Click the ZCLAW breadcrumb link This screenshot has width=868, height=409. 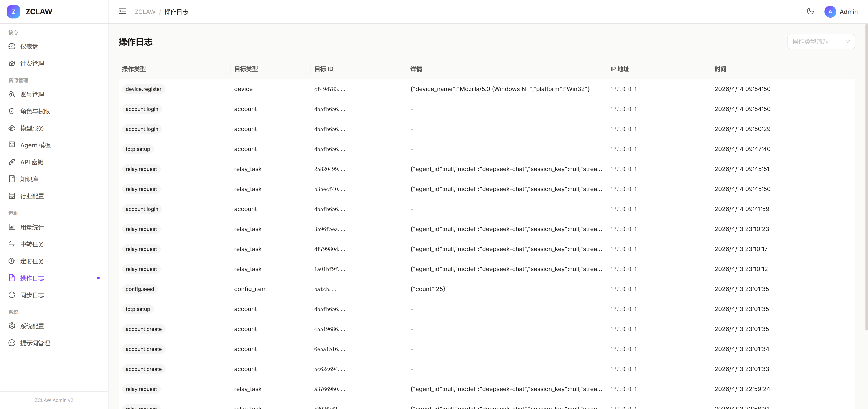click(145, 12)
